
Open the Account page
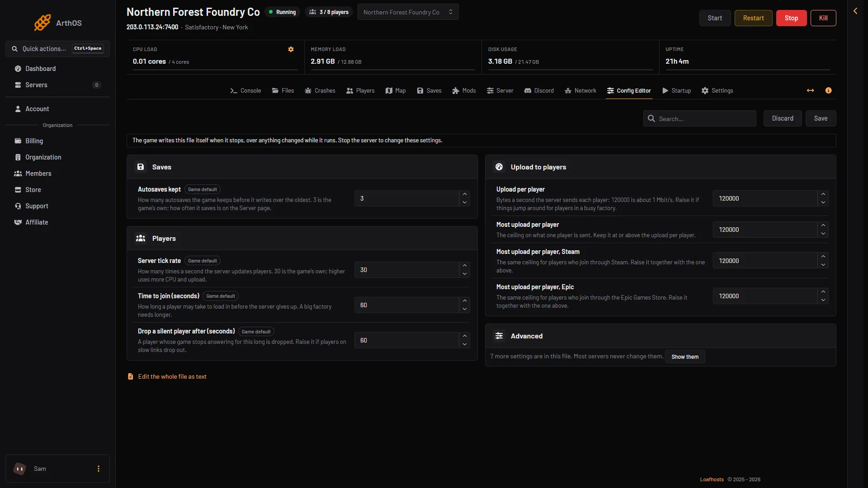click(57, 109)
